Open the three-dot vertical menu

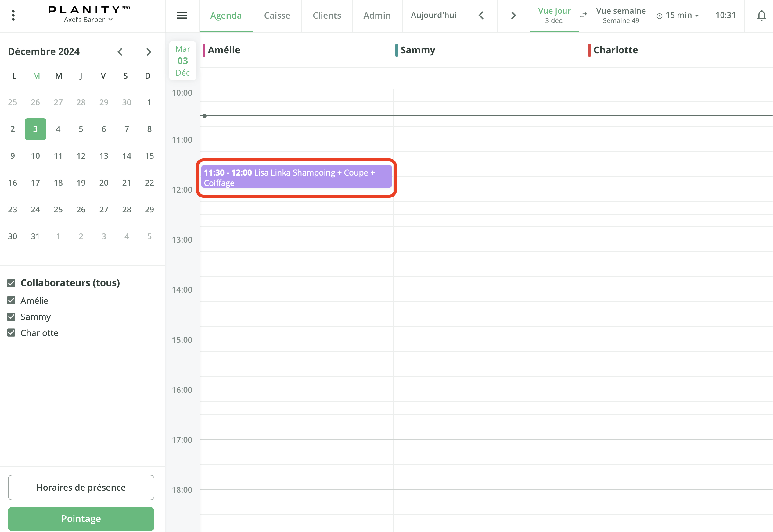pyautogui.click(x=13, y=15)
